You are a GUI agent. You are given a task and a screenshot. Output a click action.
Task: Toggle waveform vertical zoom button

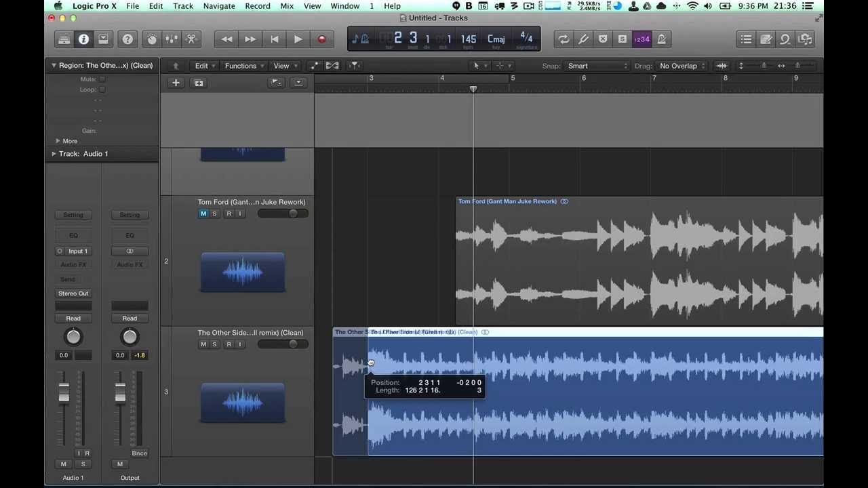(x=722, y=66)
